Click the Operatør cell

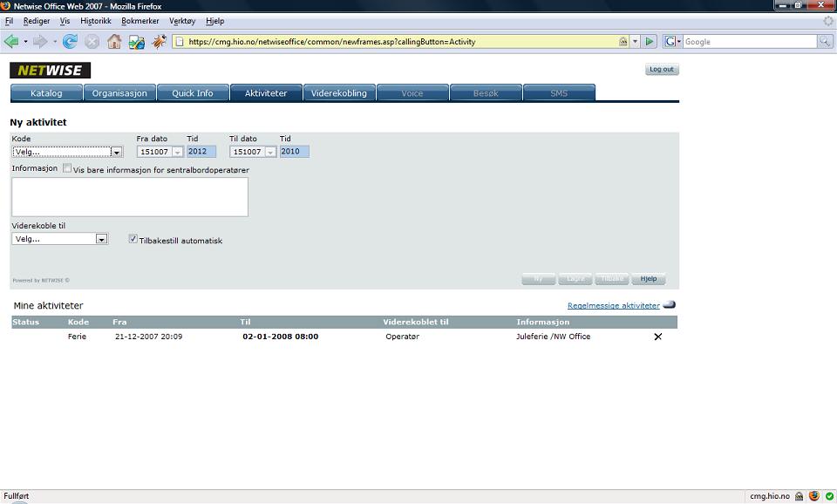click(403, 337)
